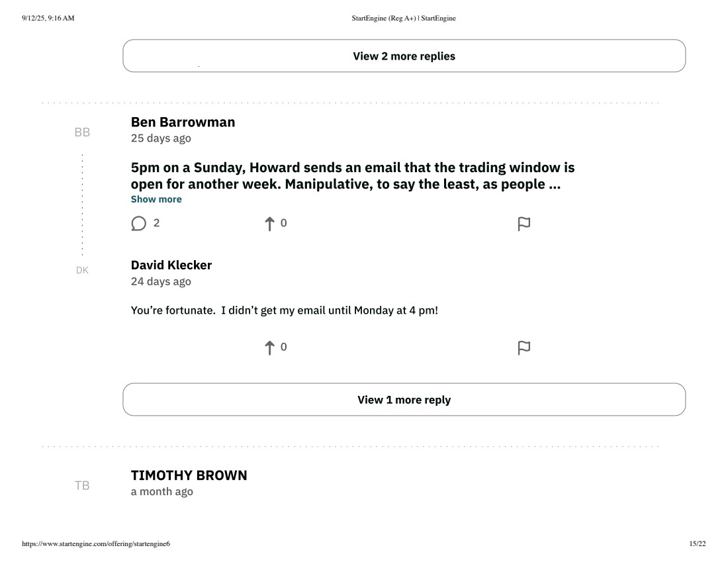
Task: Open the startengine.com offering URL in footer
Action: coord(96,544)
